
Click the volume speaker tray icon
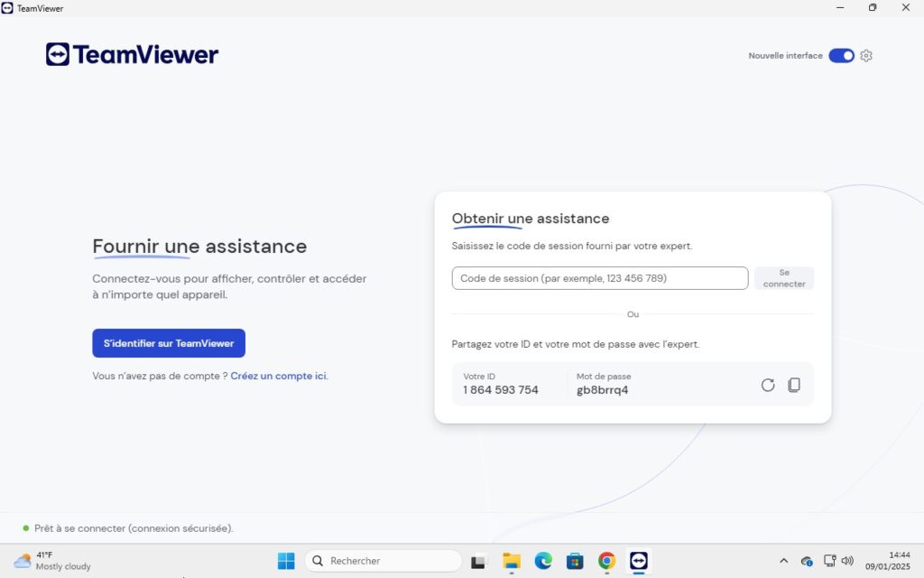click(847, 561)
